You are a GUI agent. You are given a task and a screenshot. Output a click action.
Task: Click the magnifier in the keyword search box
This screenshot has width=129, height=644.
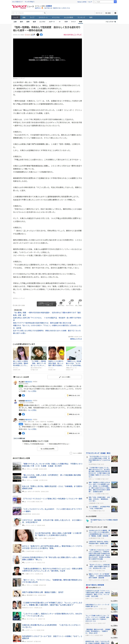coord(45,13)
